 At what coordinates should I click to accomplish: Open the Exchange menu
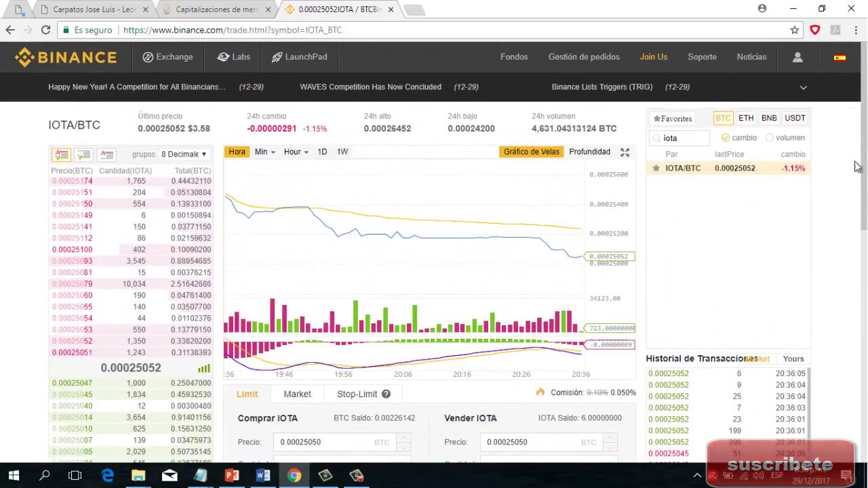(167, 57)
